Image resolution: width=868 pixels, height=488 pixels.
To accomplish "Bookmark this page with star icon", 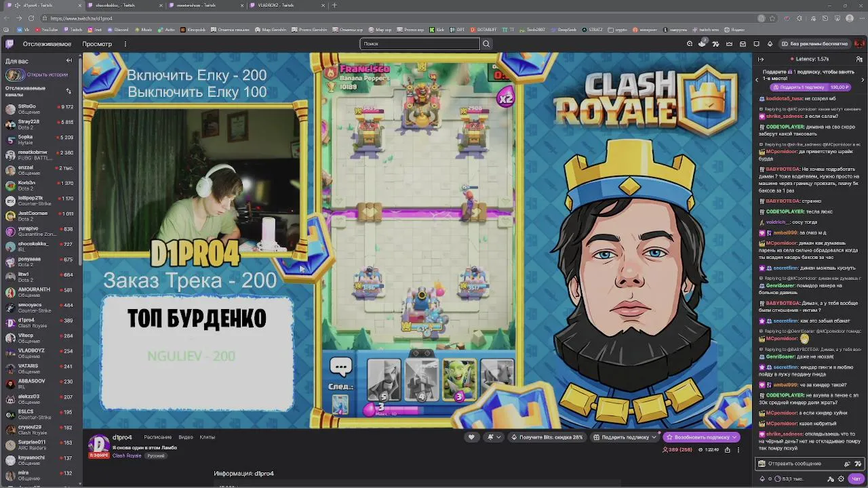I will [x=772, y=18].
